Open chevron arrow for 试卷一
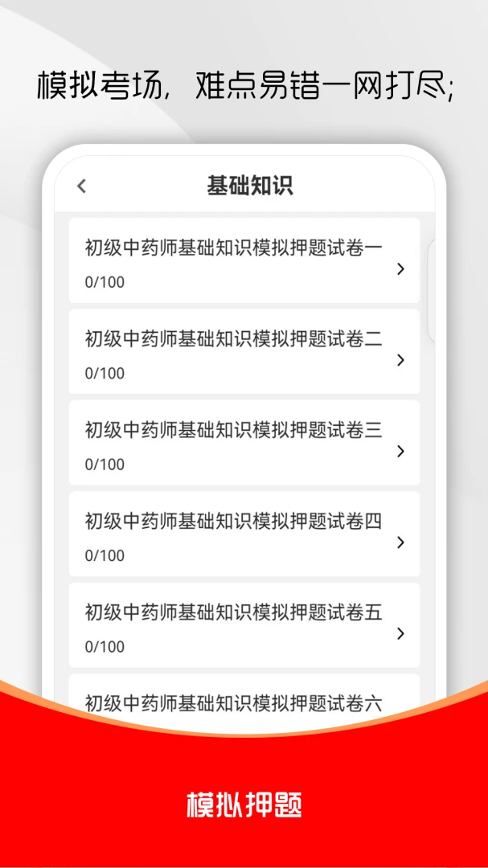488x868 pixels. point(401,269)
